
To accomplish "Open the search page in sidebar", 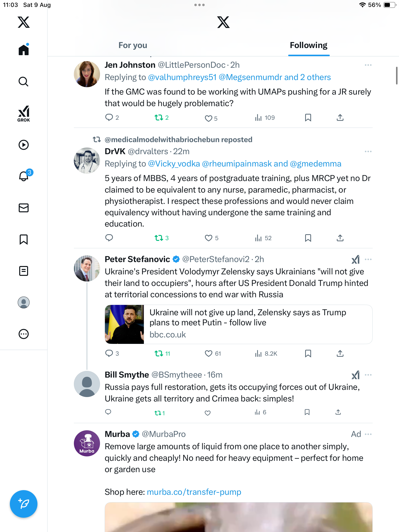I will 24,82.
